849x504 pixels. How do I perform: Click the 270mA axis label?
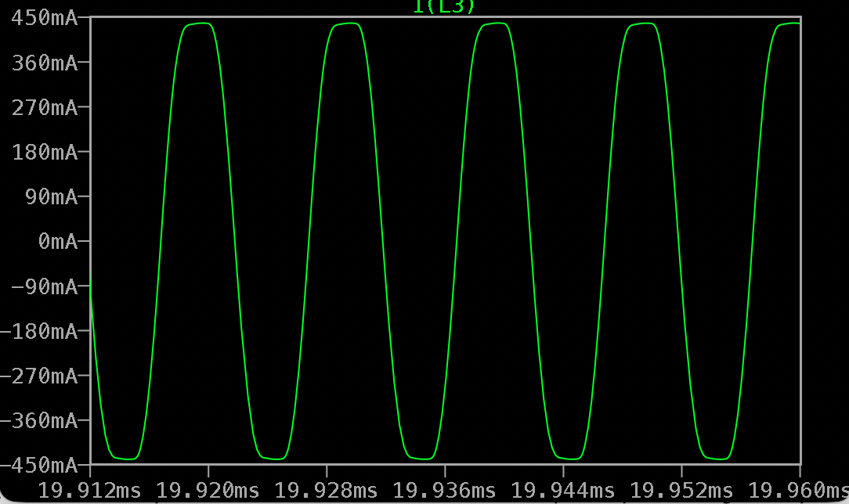(45, 108)
